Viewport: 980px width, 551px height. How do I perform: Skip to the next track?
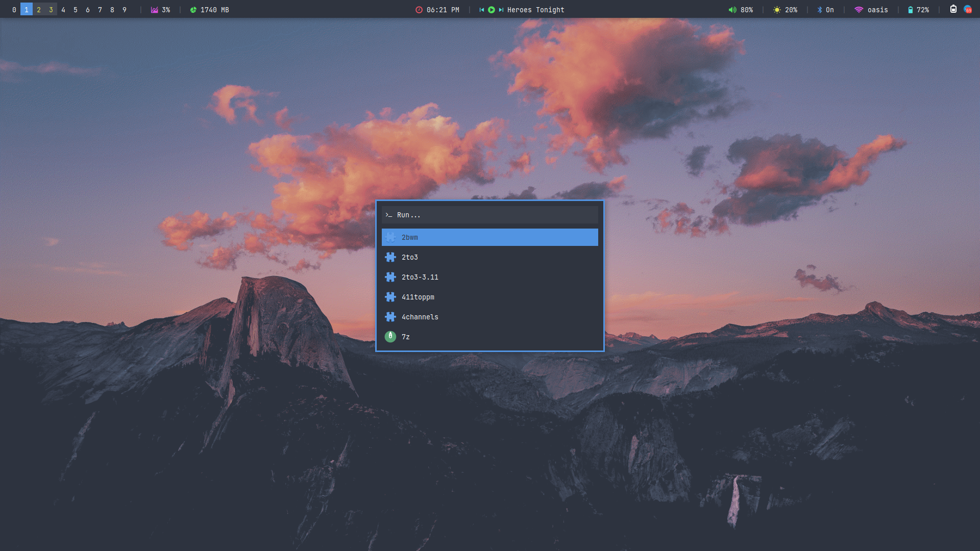click(x=501, y=10)
